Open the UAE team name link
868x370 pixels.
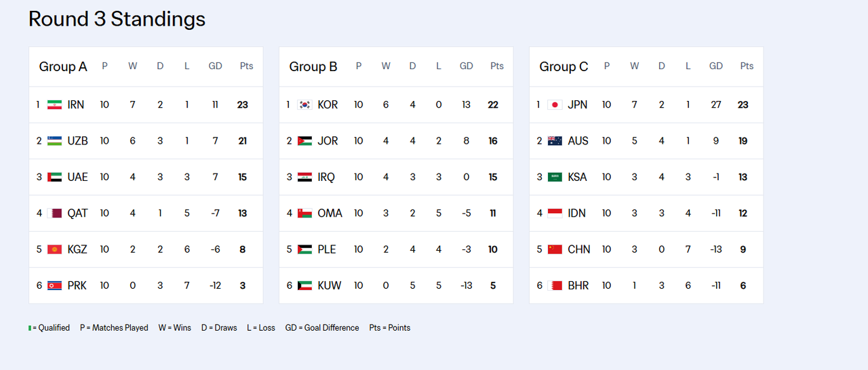click(x=78, y=177)
